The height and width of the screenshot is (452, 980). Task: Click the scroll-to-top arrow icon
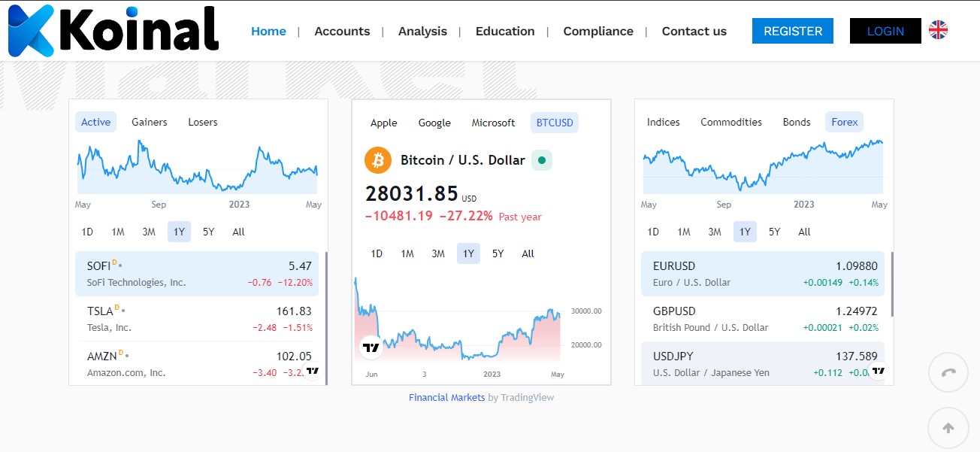pyautogui.click(x=948, y=428)
